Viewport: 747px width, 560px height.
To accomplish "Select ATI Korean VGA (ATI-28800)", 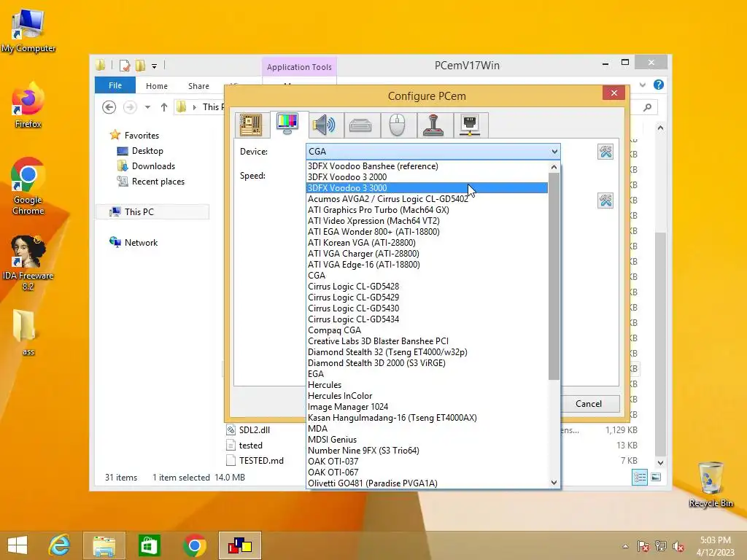I will [x=427, y=243].
